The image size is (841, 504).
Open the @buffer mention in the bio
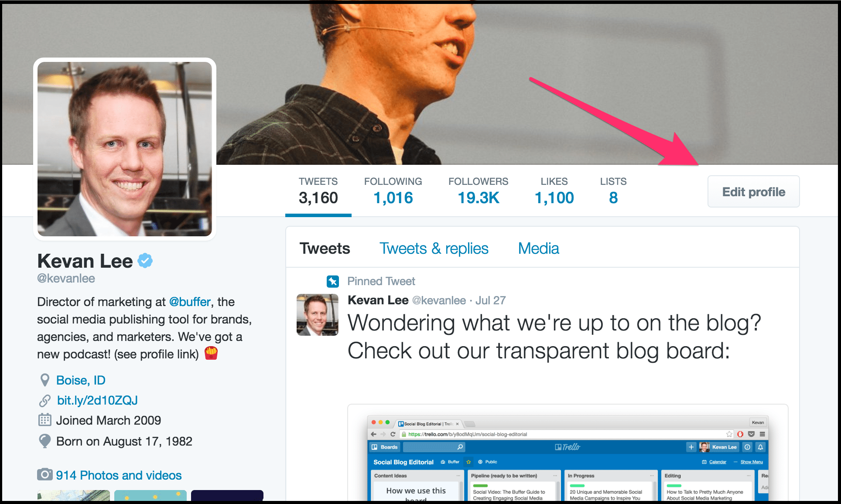tap(190, 302)
